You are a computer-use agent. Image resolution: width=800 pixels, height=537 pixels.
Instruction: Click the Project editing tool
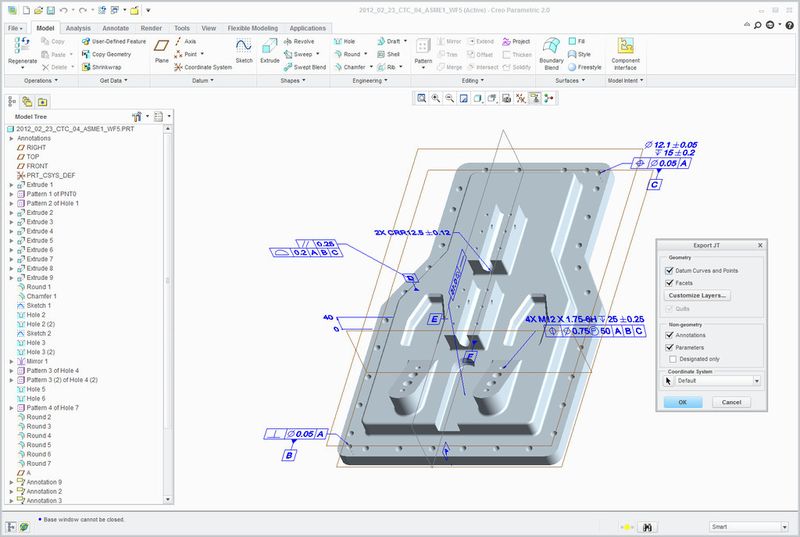pos(516,41)
